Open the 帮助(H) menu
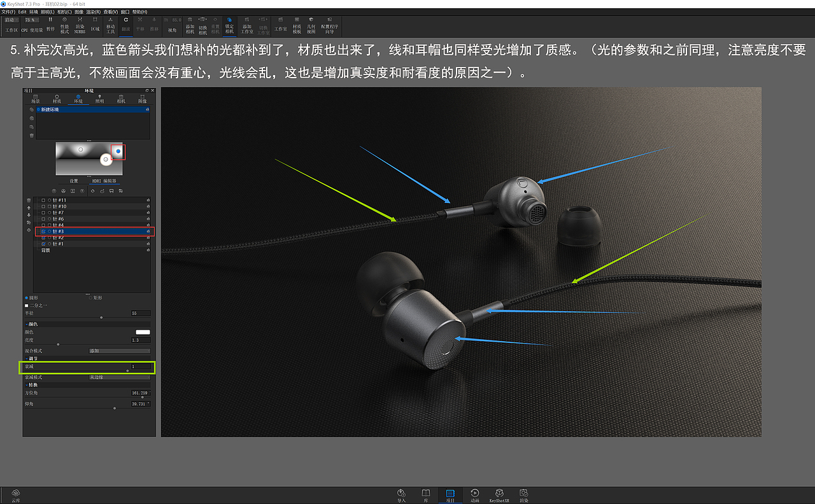Viewport: 815px width, 504px height. pos(140,12)
